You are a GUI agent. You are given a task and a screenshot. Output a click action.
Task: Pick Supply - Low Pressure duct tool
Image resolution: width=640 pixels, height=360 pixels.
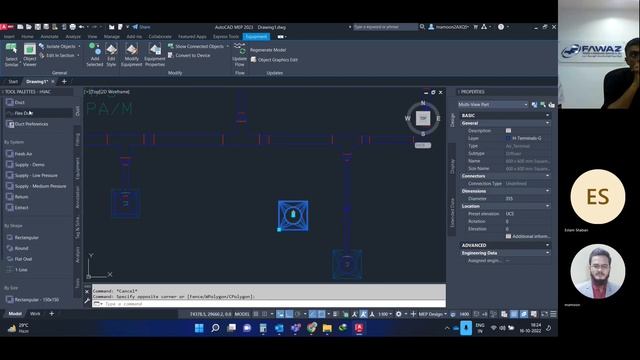pyautogui.click(x=32, y=175)
